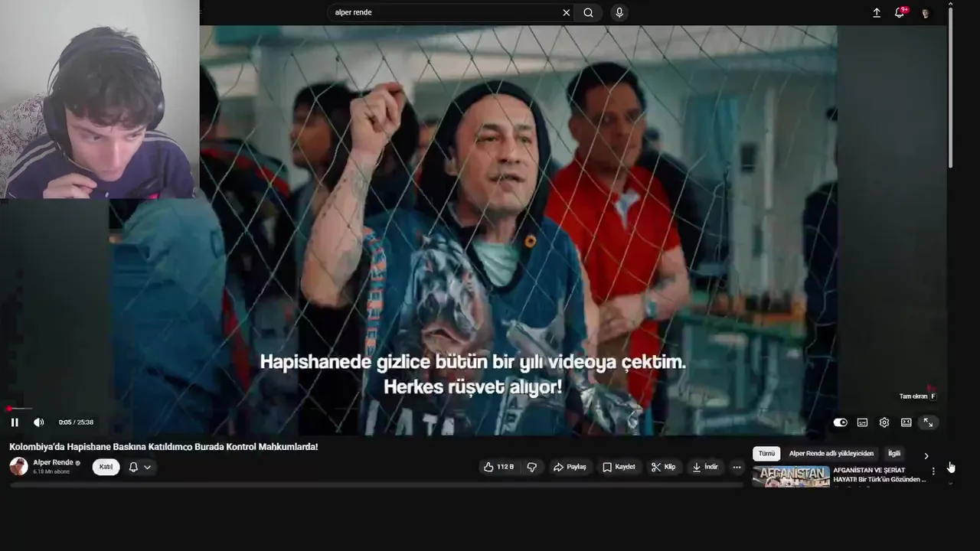The height and width of the screenshot is (551, 980).
Task: Start voice search with microphone
Action: [619, 12]
